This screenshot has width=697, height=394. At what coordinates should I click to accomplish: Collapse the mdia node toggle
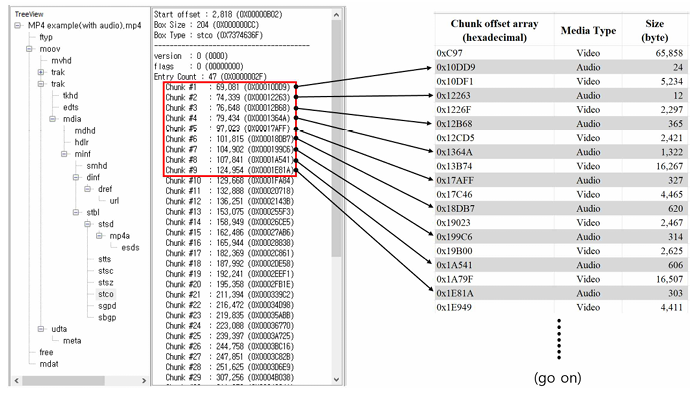point(52,119)
